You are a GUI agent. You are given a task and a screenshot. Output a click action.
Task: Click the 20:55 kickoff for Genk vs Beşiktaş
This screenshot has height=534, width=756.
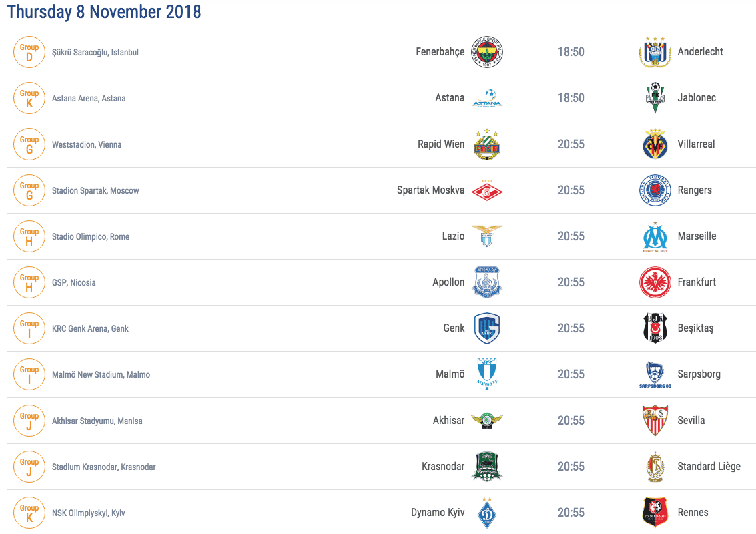571,328
